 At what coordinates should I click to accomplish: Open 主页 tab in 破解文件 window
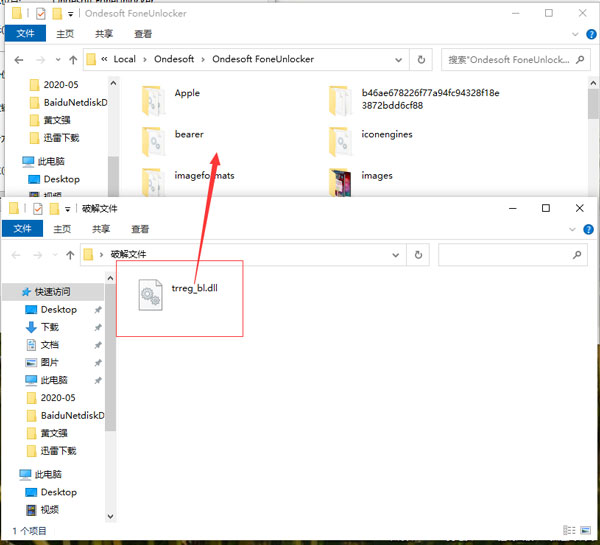(62, 229)
